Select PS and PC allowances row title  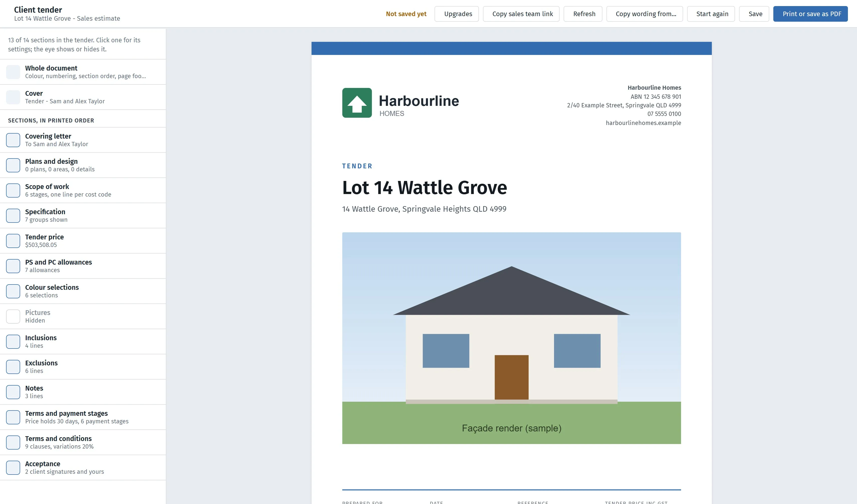(x=58, y=262)
